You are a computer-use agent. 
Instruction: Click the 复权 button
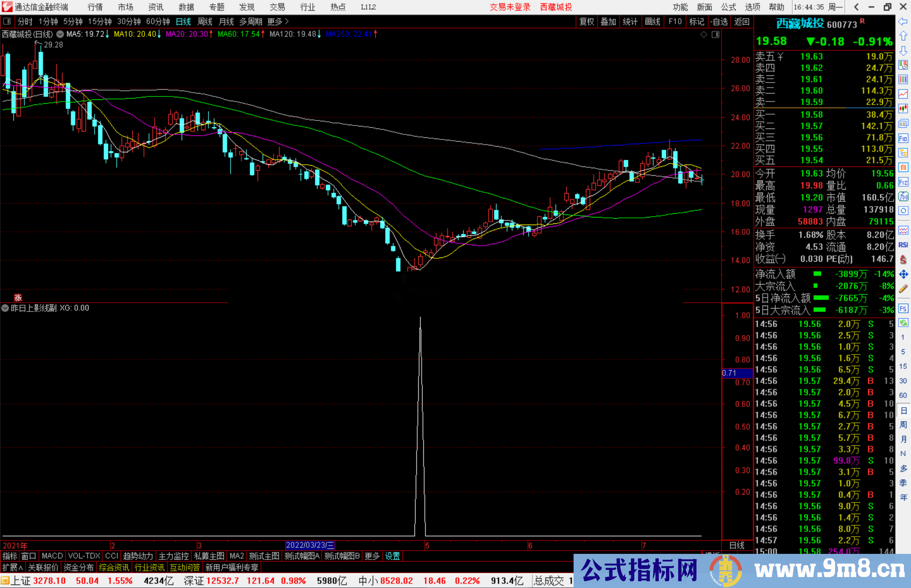tap(587, 21)
